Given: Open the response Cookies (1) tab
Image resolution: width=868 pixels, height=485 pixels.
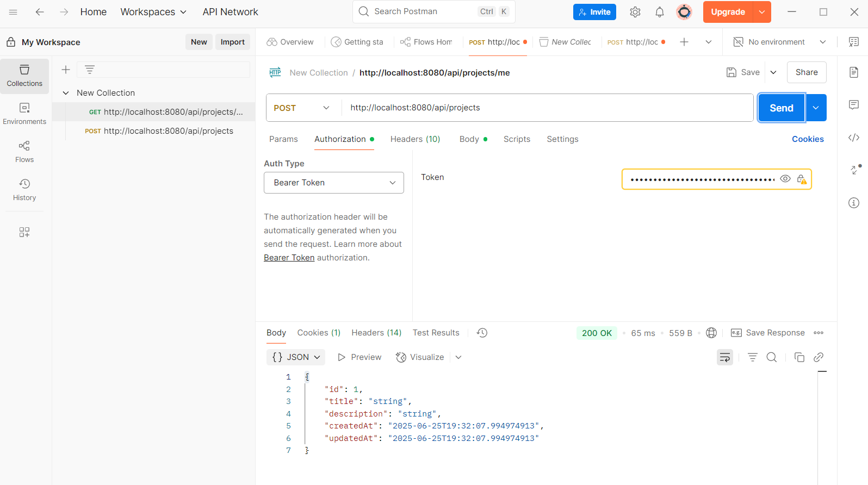Looking at the screenshot, I should 319,333.
